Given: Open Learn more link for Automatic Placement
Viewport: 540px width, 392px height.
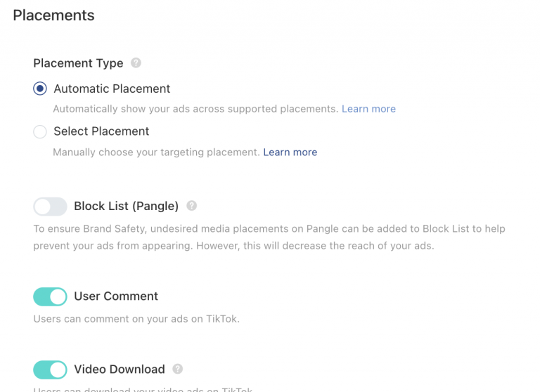Looking at the screenshot, I should click(368, 109).
